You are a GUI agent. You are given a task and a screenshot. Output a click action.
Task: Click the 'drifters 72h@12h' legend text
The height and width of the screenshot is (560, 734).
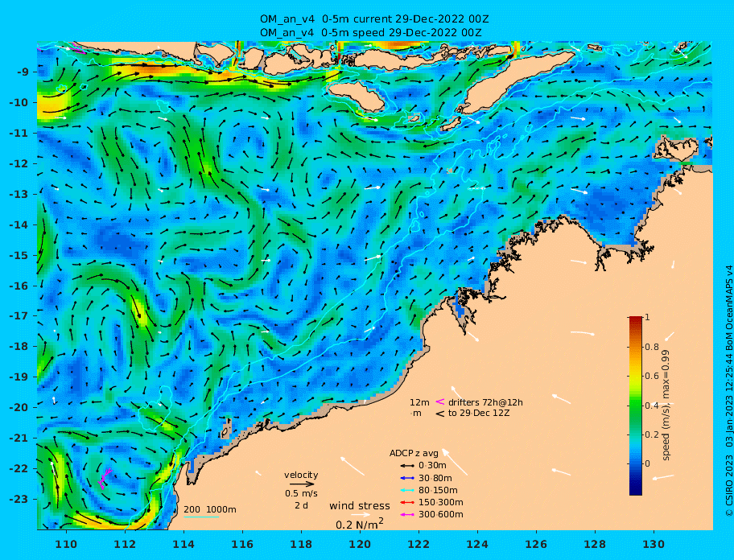click(485, 402)
